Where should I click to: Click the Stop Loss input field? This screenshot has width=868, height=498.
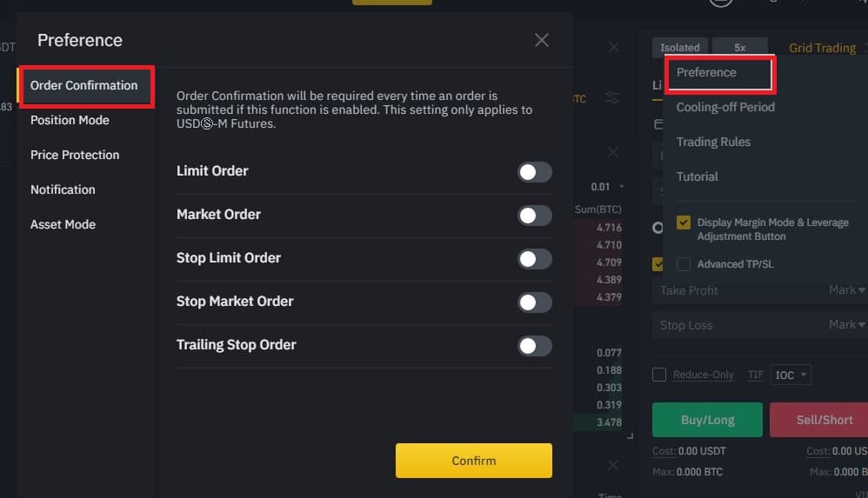click(x=731, y=325)
